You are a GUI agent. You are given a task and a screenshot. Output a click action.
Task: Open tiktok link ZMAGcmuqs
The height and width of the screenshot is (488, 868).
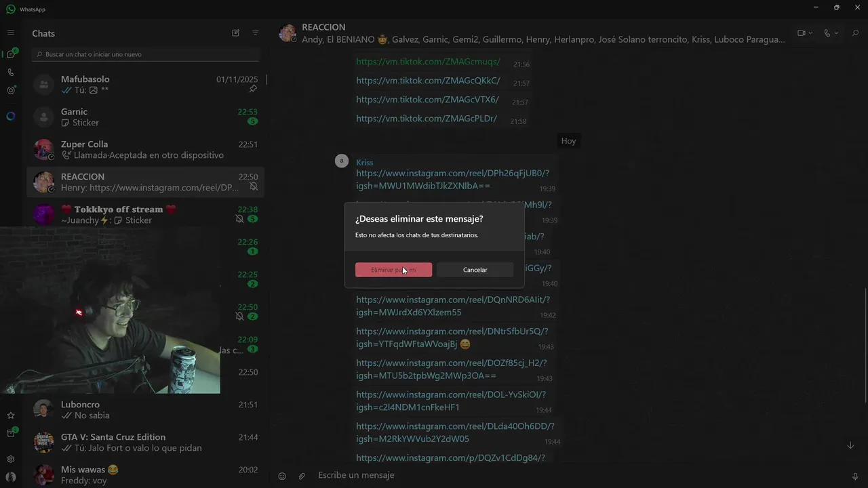[x=428, y=62]
